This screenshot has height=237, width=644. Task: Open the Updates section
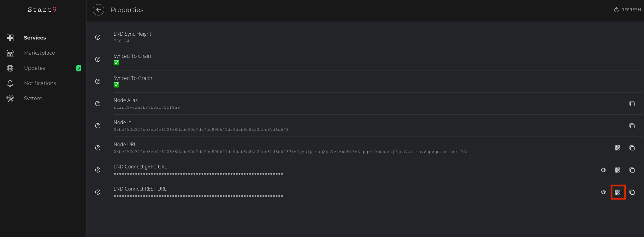34,68
